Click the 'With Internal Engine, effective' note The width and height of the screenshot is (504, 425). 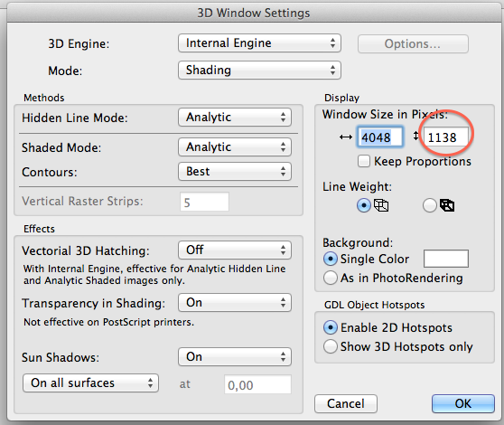154,274
